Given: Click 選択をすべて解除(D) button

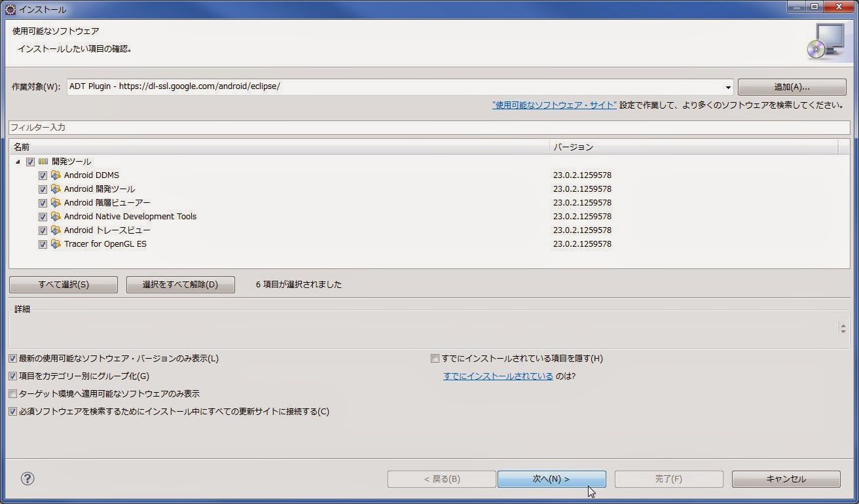Looking at the screenshot, I should coord(181,285).
